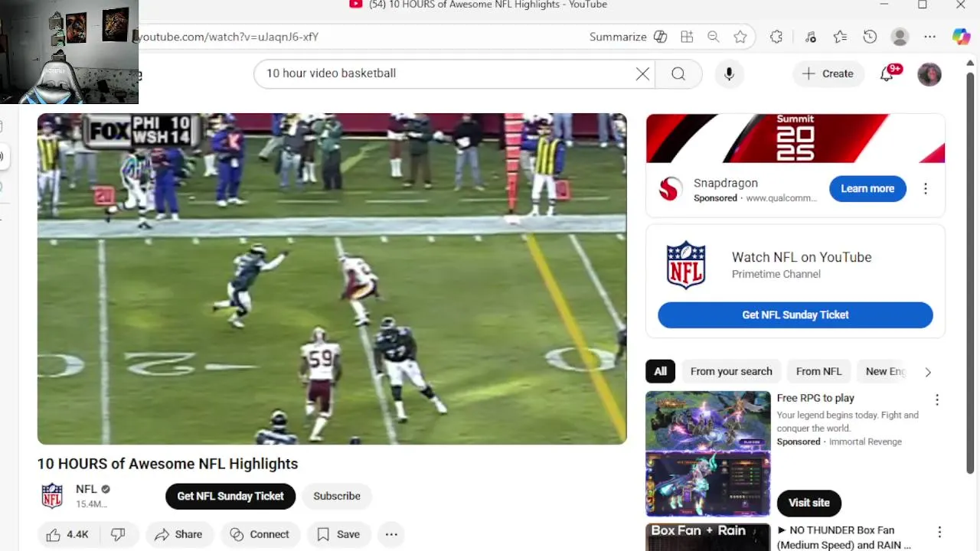Screen dimensions: 980x551
Task: Click Learn more on Snapdragon ad
Action: pyautogui.click(x=867, y=188)
